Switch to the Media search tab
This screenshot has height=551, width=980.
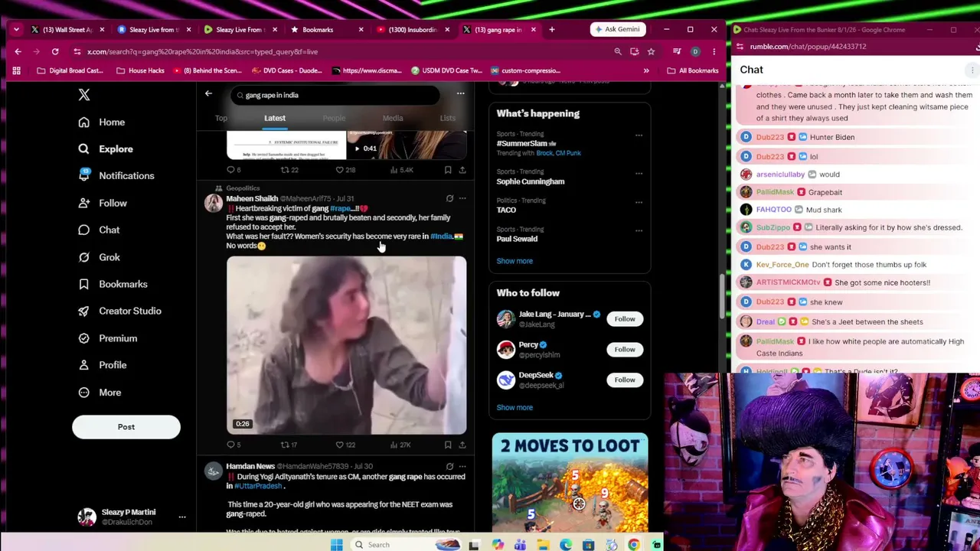[393, 119]
